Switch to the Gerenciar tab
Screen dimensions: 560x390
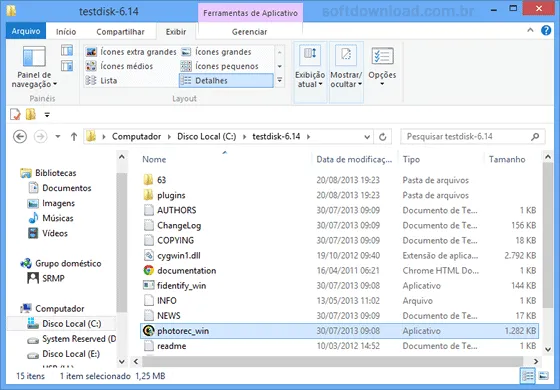(250, 32)
